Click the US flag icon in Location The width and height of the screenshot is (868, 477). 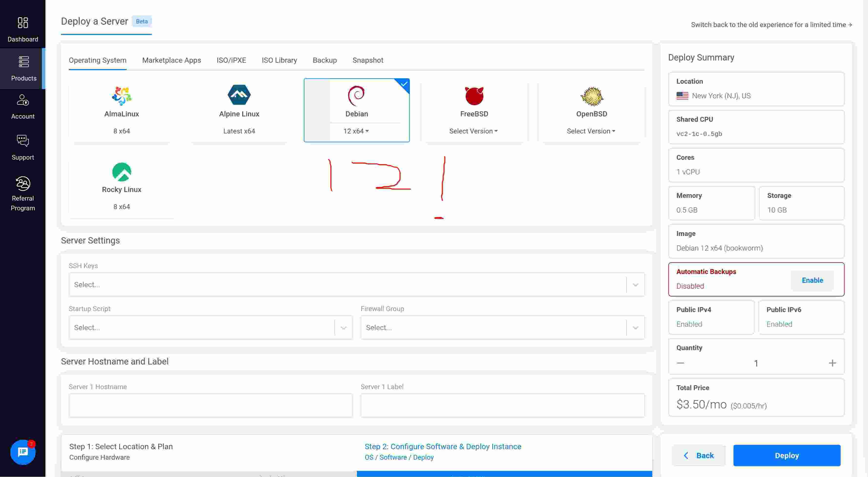[x=682, y=96]
